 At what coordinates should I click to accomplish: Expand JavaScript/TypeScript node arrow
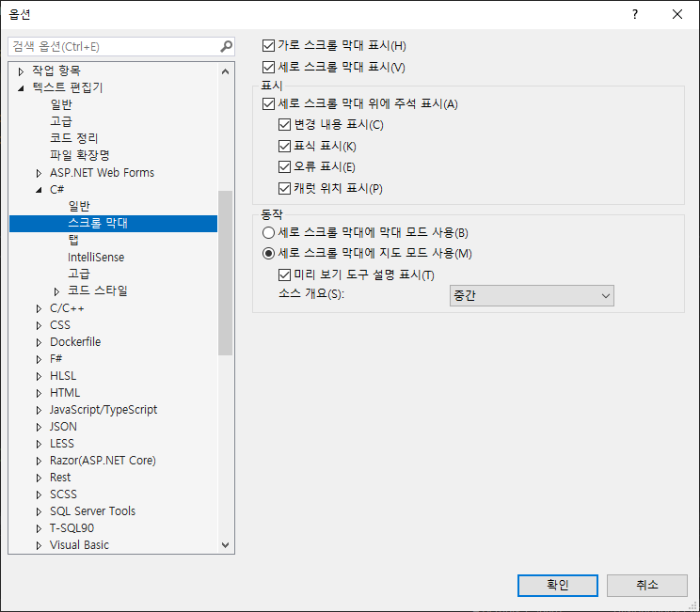(x=39, y=411)
